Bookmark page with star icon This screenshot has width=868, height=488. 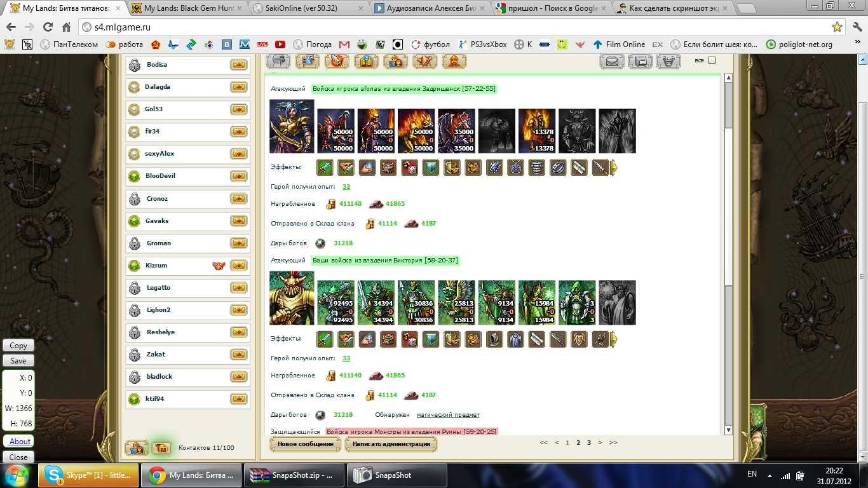click(x=837, y=27)
